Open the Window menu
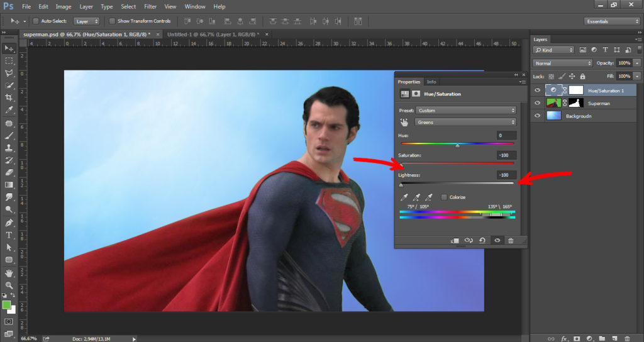 click(195, 6)
